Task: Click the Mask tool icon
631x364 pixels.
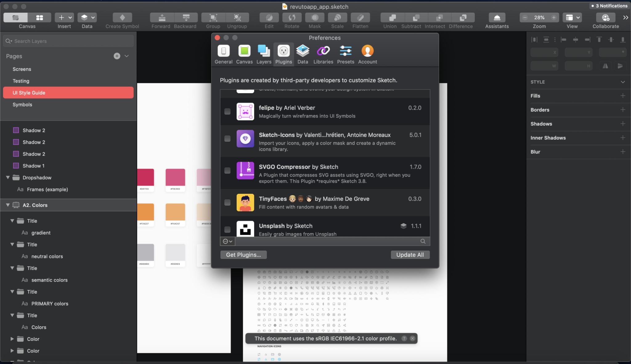Action: pyautogui.click(x=315, y=18)
